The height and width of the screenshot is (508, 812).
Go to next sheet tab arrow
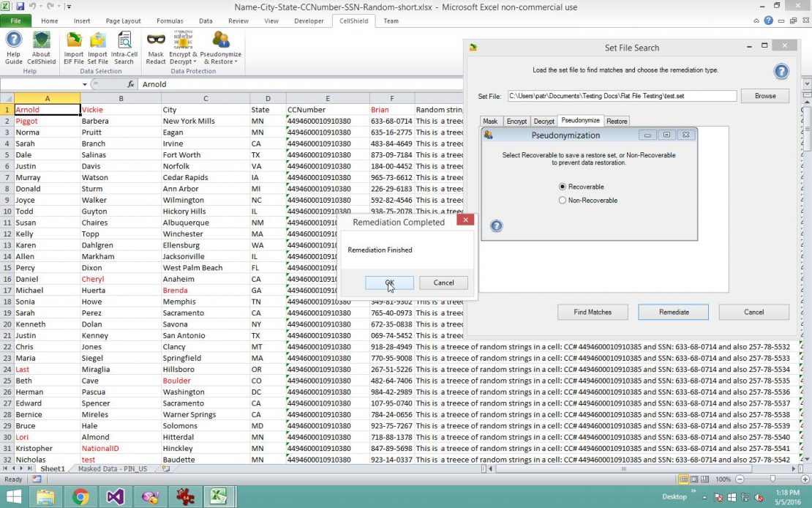tap(21, 468)
